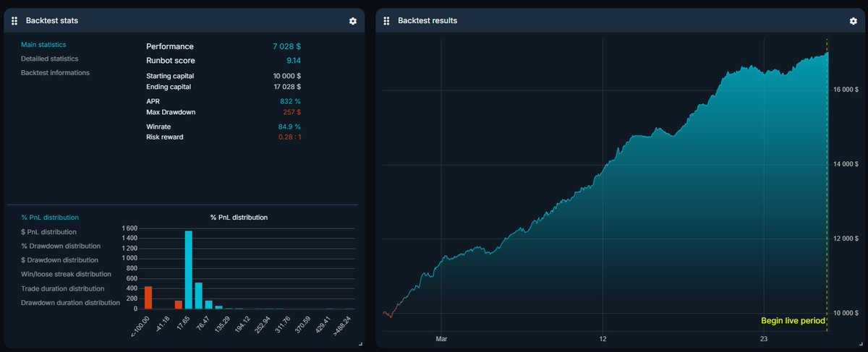Click the 14 000 $ axis label
The width and height of the screenshot is (868, 352).
845,165
